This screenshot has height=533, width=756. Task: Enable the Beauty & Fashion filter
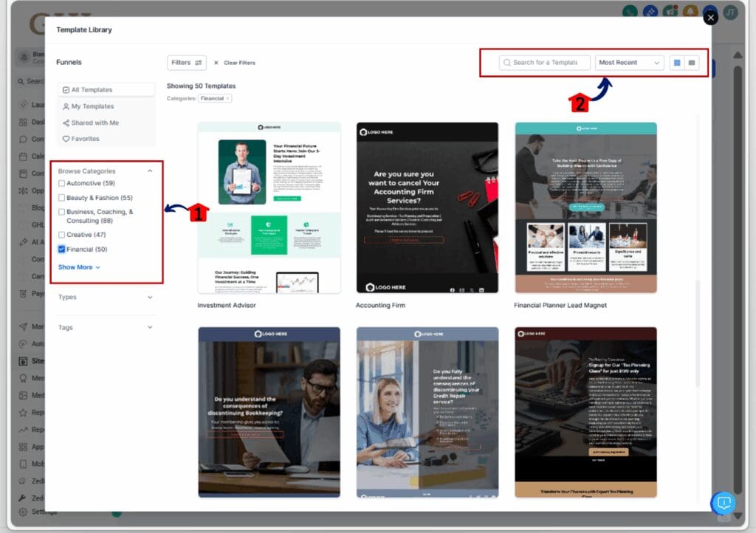click(62, 196)
